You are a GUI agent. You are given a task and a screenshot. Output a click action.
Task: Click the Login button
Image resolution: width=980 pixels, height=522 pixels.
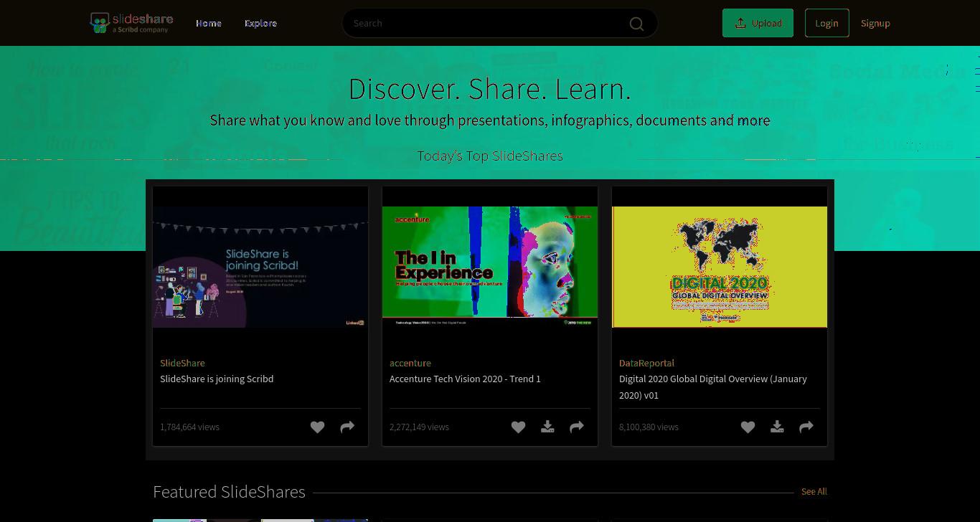pos(826,23)
